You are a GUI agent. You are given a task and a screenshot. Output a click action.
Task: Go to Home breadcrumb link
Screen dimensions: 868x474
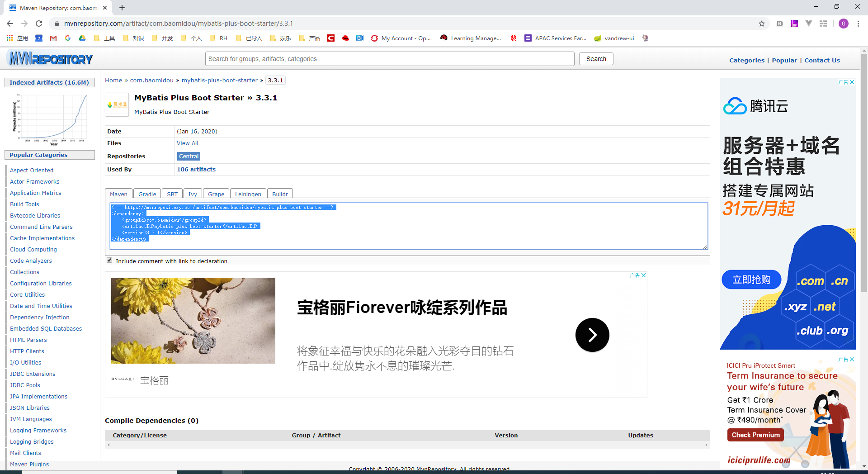coord(113,80)
